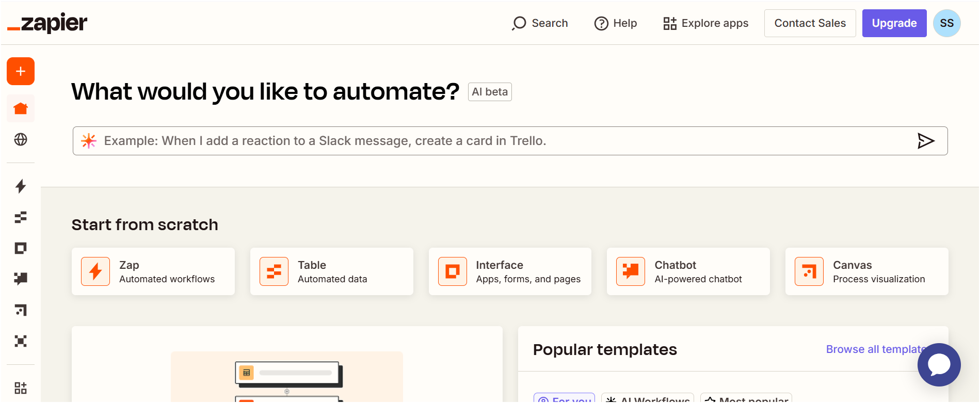The width and height of the screenshot is (980, 403).
Task: Click the AI sparkle icon in prompt box
Action: tap(89, 141)
